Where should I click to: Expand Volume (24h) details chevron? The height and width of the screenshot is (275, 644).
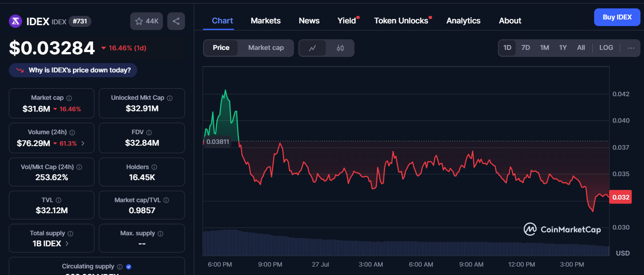tap(83, 143)
